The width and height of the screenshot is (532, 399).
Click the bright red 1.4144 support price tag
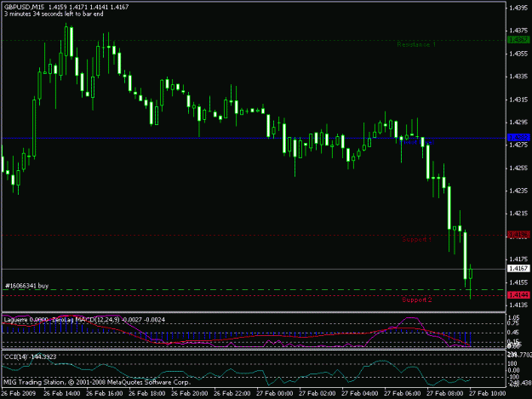[x=518, y=295]
